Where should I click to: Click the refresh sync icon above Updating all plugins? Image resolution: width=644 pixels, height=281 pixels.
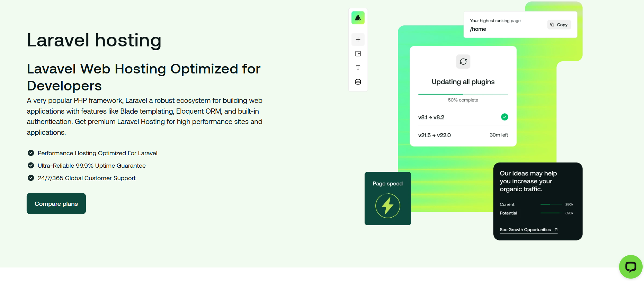463,62
